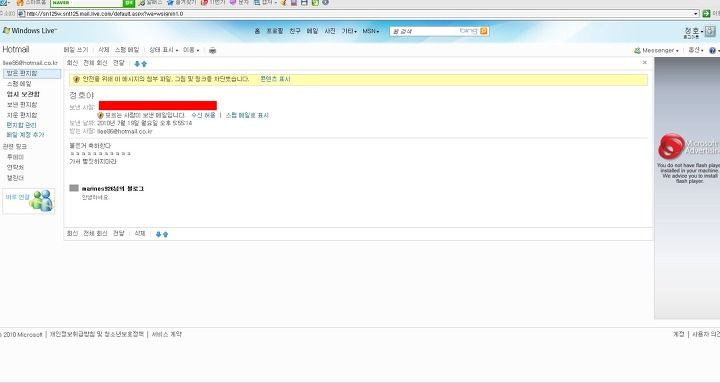Open the marines blog link in message body
This screenshot has height=383, width=720.
(112, 189)
